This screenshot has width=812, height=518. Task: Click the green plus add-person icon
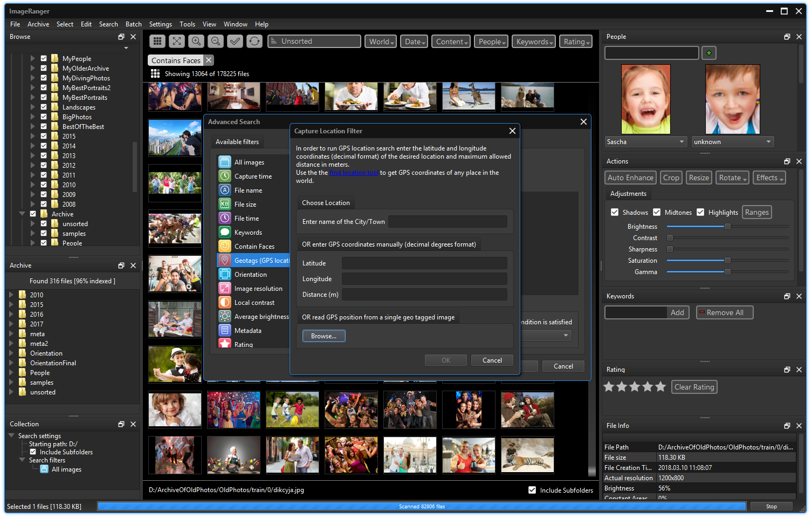point(708,53)
